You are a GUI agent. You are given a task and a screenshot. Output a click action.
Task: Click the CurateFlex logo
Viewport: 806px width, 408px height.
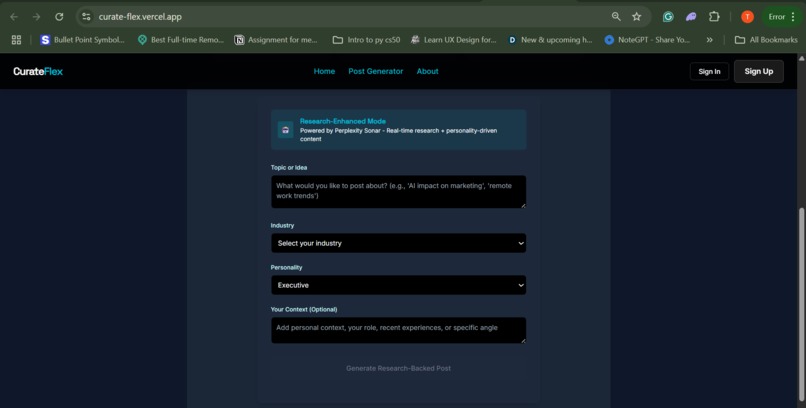click(38, 71)
